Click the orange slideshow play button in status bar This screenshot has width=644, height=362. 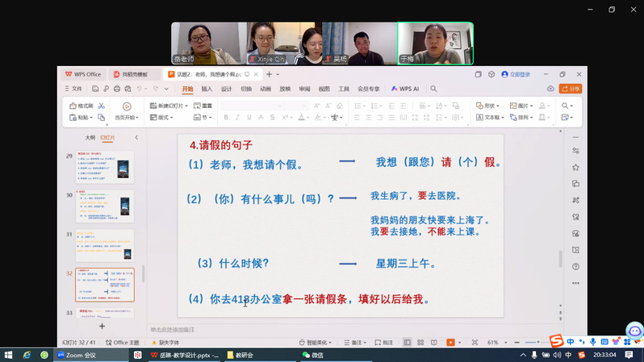coord(450,343)
